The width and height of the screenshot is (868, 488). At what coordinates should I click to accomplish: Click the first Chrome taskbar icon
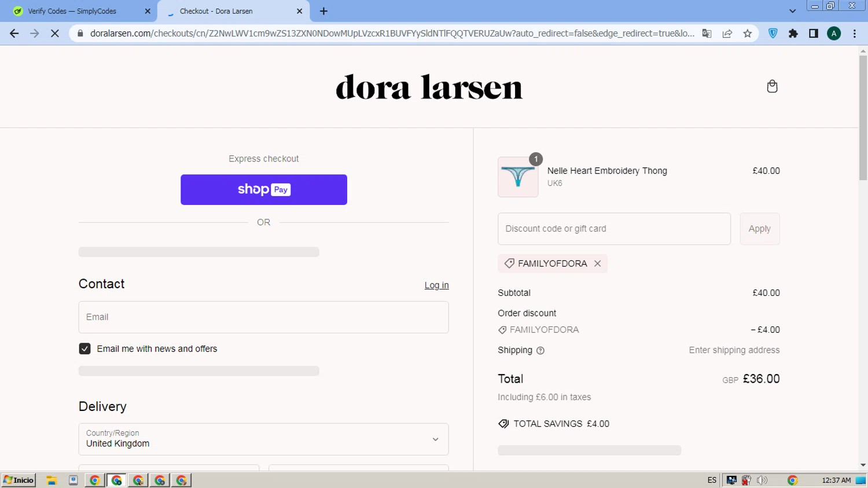click(x=95, y=480)
